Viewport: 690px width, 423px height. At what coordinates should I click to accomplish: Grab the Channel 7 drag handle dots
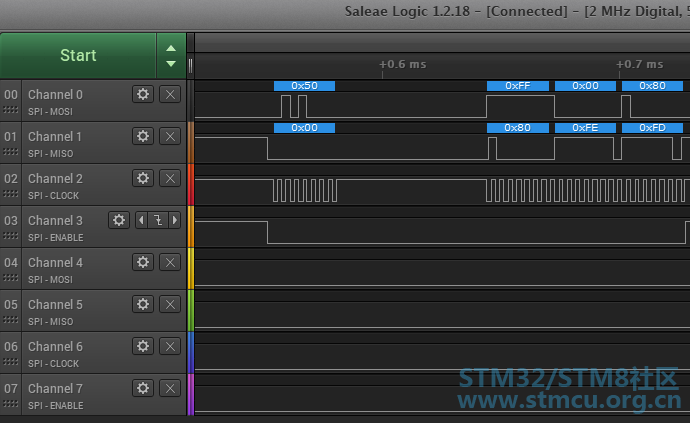pos(11,404)
